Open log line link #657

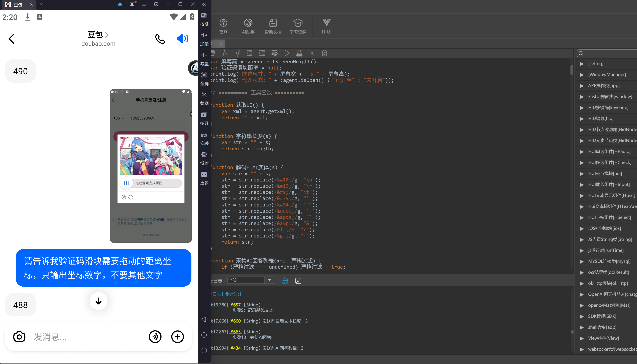click(x=235, y=304)
